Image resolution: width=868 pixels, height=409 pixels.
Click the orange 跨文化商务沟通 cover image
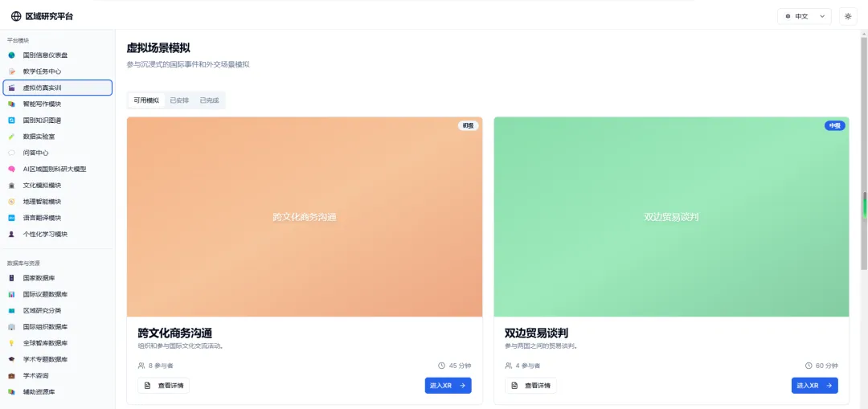coord(305,216)
